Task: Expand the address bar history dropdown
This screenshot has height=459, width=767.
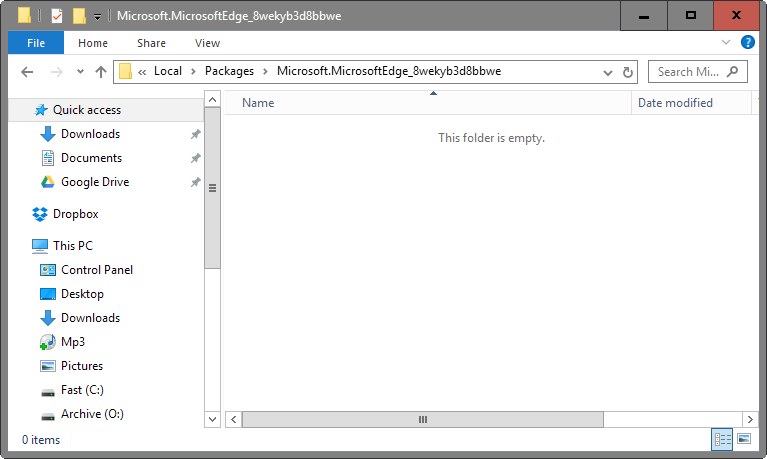Action: point(608,73)
